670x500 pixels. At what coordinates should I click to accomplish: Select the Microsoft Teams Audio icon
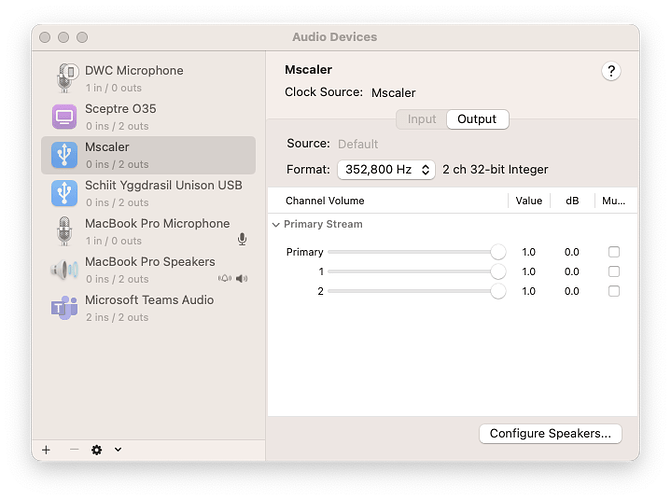point(65,307)
